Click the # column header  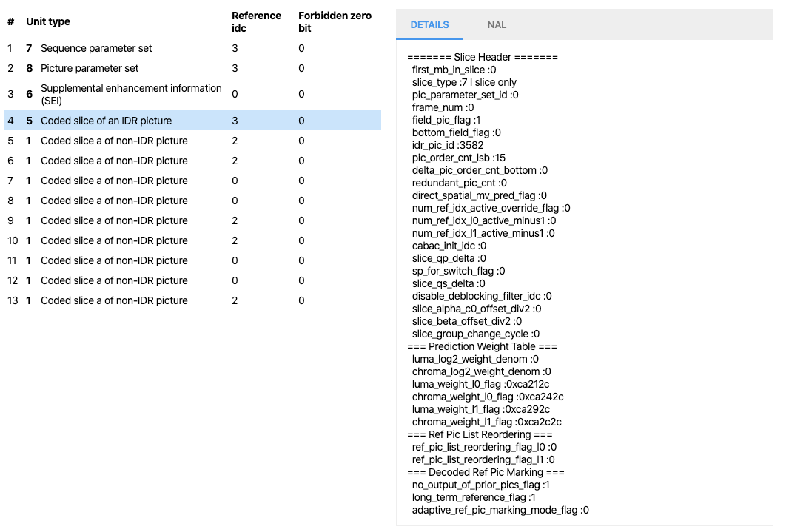(x=10, y=21)
